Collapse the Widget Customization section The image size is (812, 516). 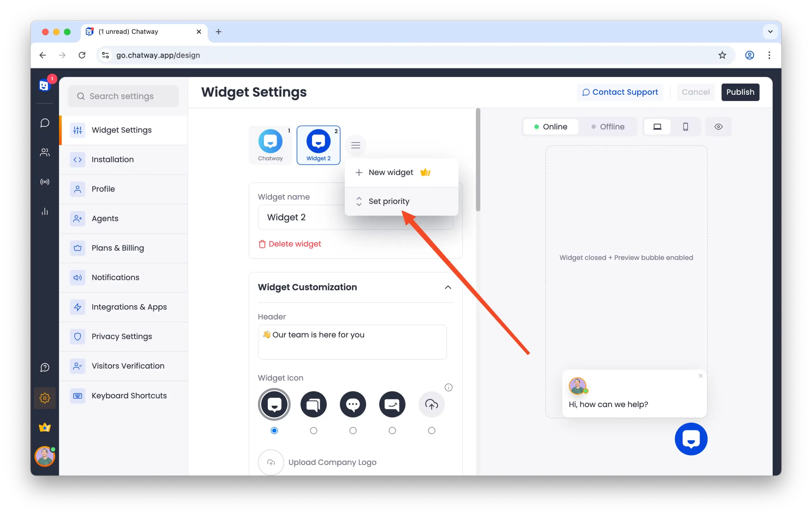coord(448,287)
